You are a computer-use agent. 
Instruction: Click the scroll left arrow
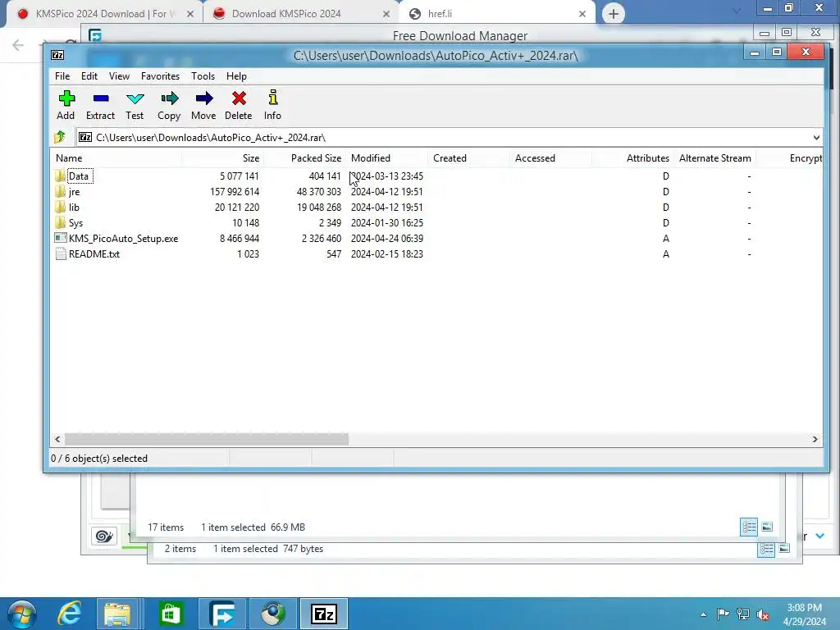click(57, 440)
